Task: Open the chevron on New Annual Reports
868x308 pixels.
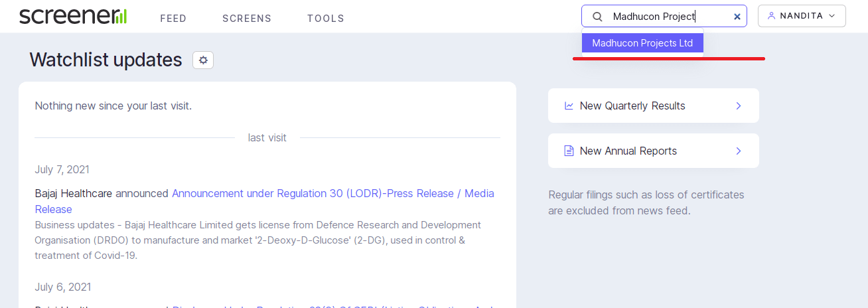Action: pos(739,151)
